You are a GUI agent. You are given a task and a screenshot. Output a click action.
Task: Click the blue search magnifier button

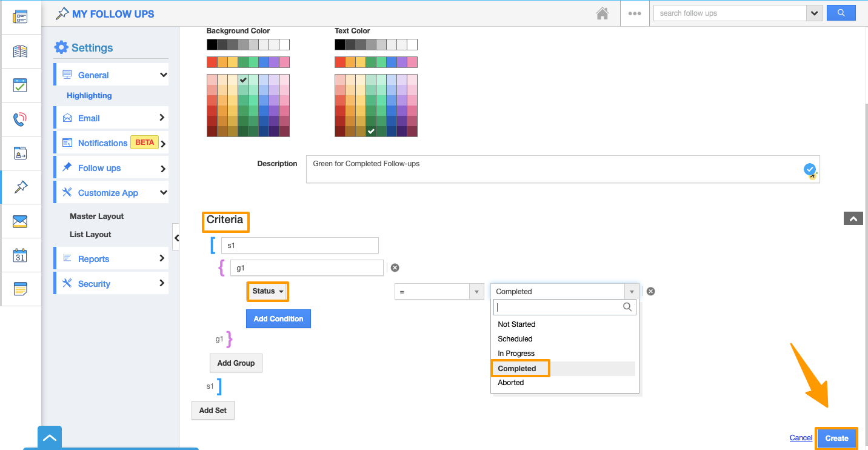[x=841, y=13]
